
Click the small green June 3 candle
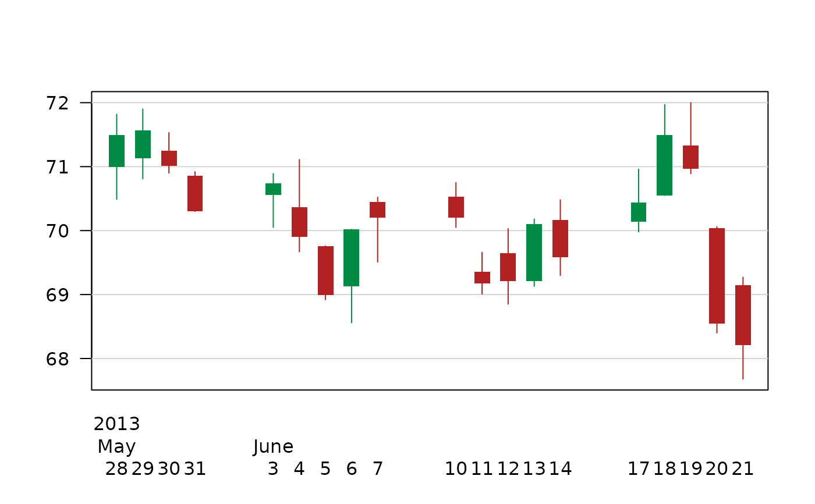coord(273,189)
